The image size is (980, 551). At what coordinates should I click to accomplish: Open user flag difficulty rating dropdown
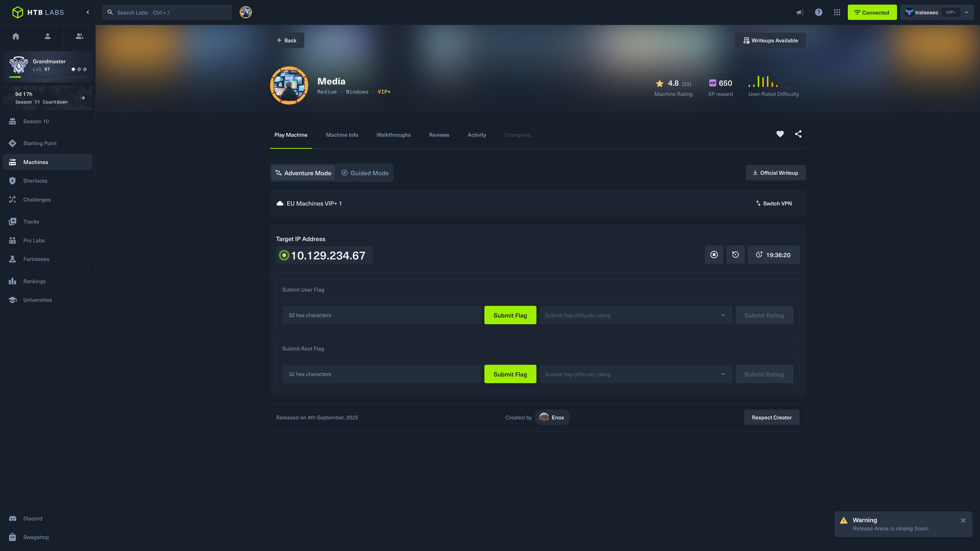pyautogui.click(x=636, y=315)
